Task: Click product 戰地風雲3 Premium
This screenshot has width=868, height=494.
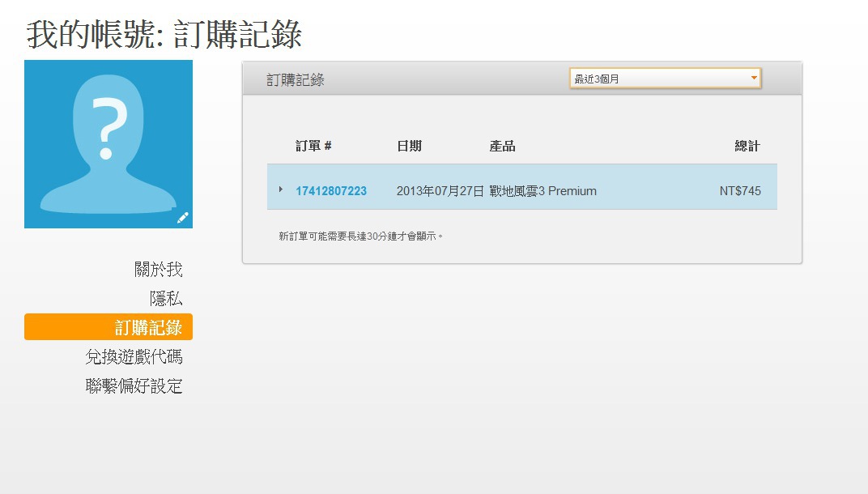Action: coord(543,191)
